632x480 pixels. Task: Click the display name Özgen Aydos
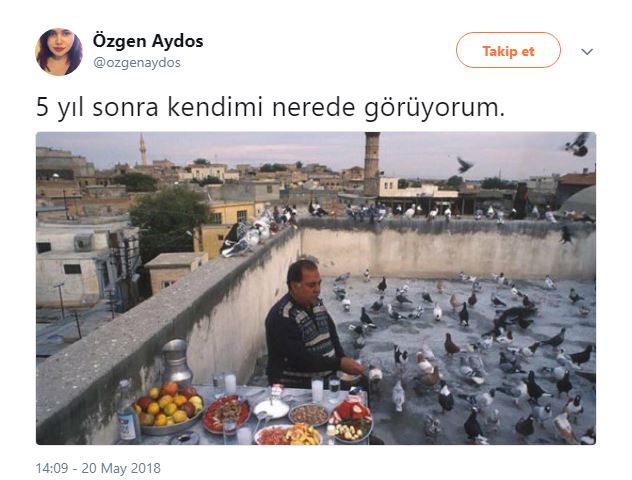coord(148,41)
